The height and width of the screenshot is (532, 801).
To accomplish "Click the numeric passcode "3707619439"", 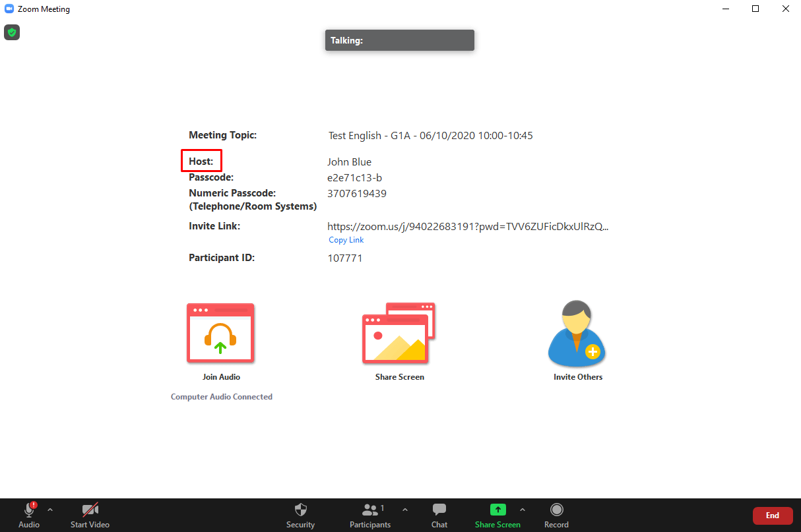I will (357, 194).
